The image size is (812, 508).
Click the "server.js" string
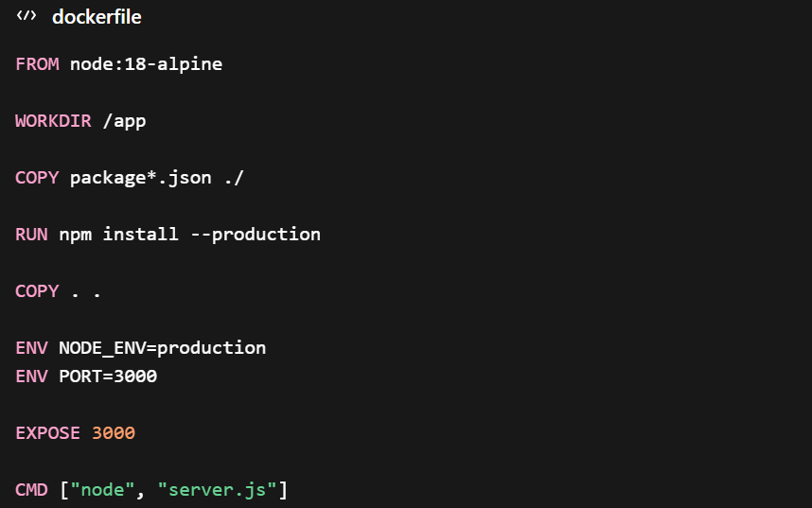pos(217,490)
